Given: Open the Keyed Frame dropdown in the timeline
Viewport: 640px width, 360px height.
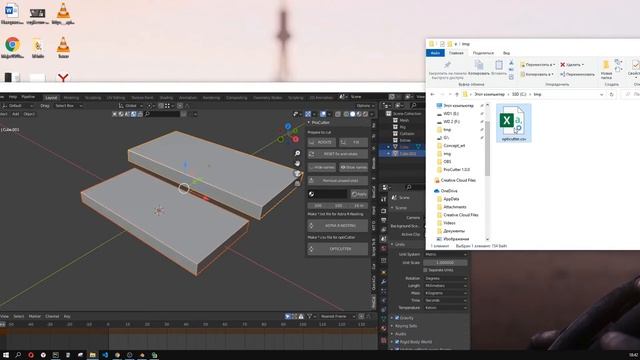Looking at the screenshot, I should coord(338,316).
